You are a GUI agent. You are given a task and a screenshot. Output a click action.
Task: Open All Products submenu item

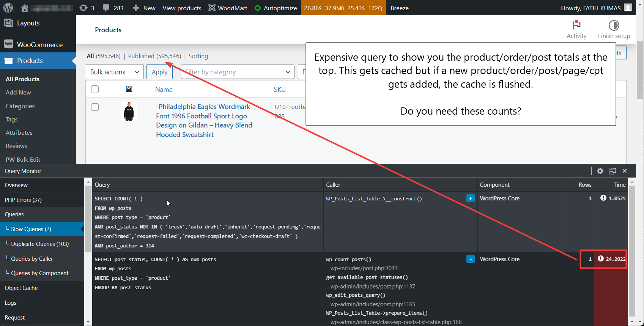pyautogui.click(x=22, y=79)
